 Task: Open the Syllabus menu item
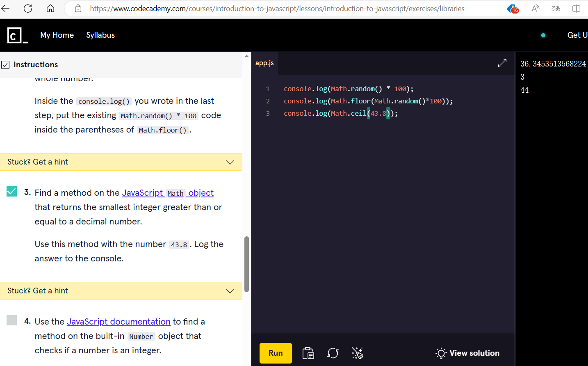click(x=100, y=35)
